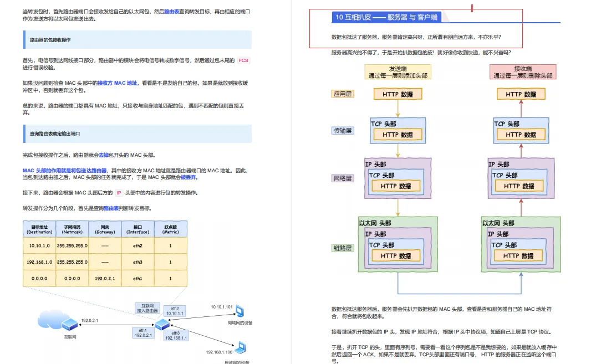This screenshot has width=596, height=364.
Task: Click the 接口 (Interface) table header
Action: click(137, 229)
